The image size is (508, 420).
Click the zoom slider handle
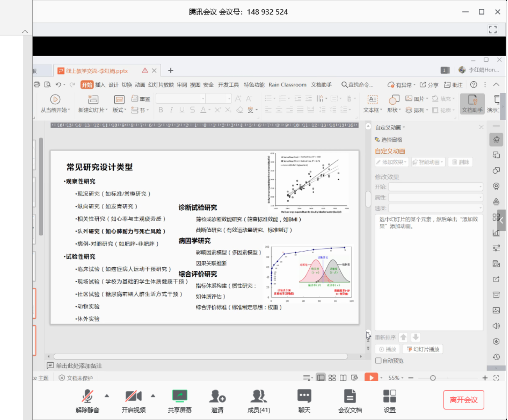pyautogui.click(x=433, y=378)
